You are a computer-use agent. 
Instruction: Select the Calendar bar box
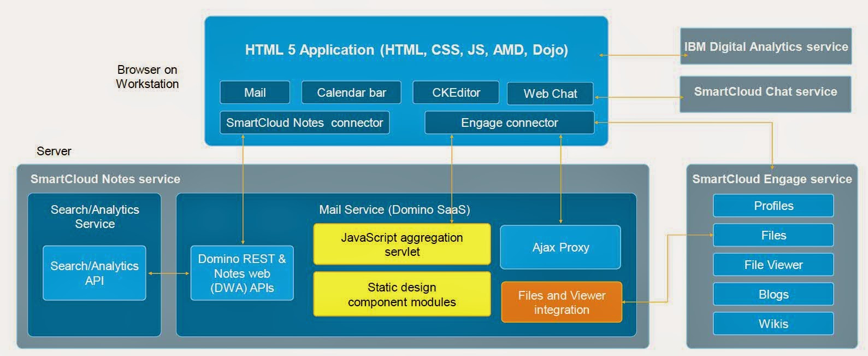(351, 92)
